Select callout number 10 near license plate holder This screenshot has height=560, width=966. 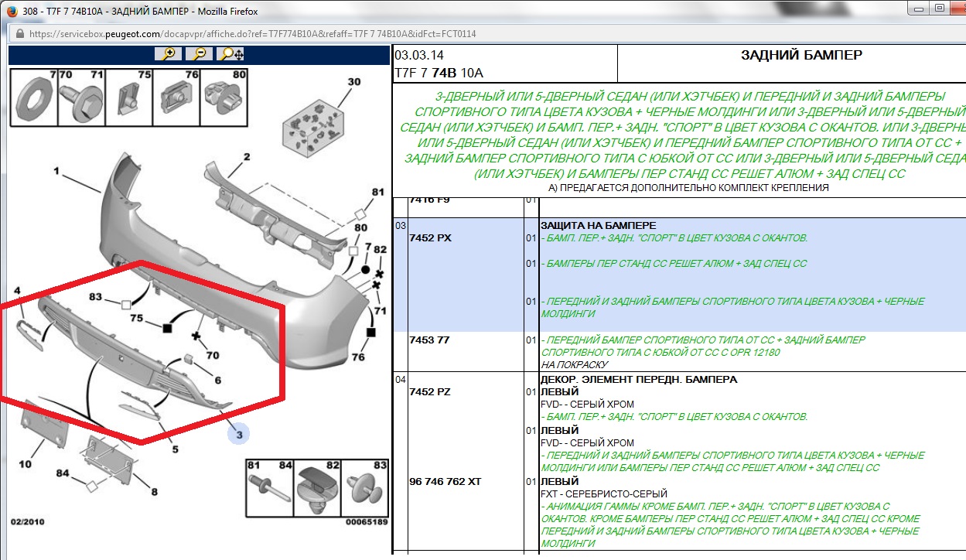25,464
